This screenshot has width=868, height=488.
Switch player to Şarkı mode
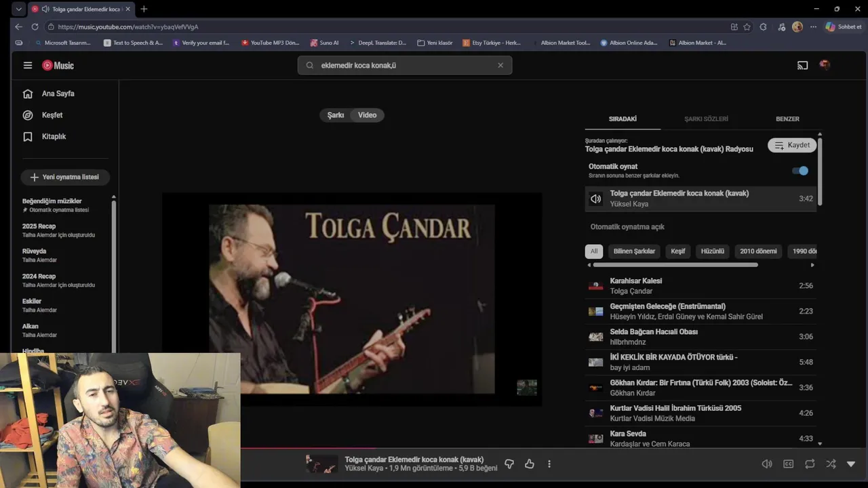[336, 115]
